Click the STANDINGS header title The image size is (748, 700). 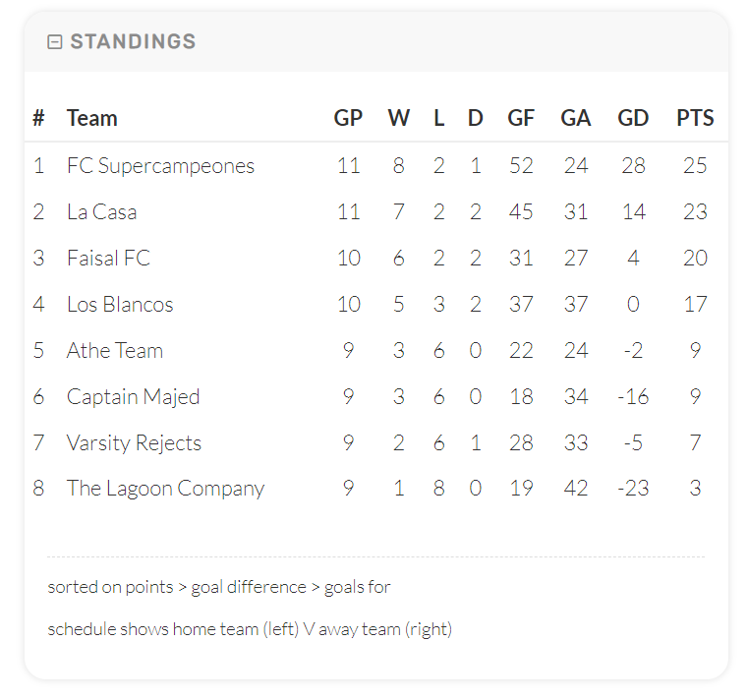(x=133, y=41)
